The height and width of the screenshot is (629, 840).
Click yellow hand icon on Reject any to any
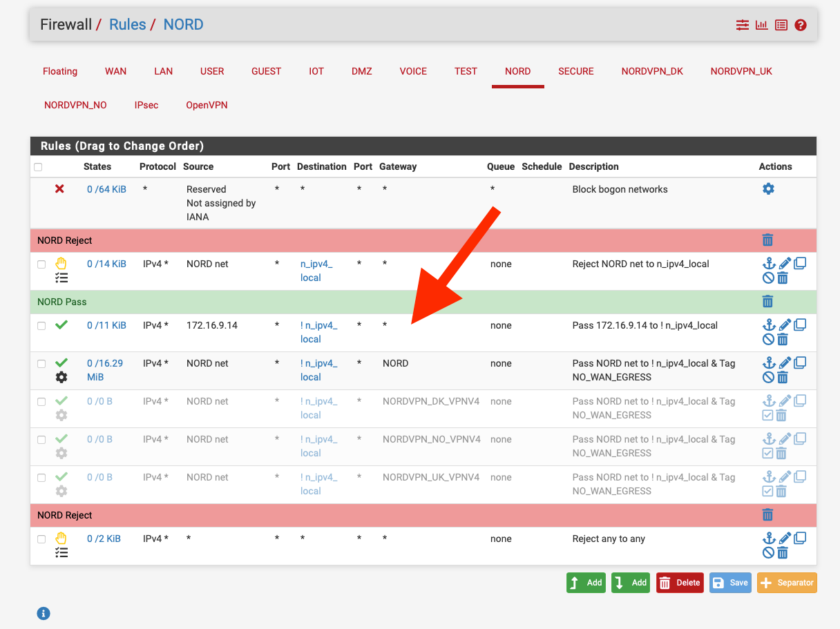61,538
